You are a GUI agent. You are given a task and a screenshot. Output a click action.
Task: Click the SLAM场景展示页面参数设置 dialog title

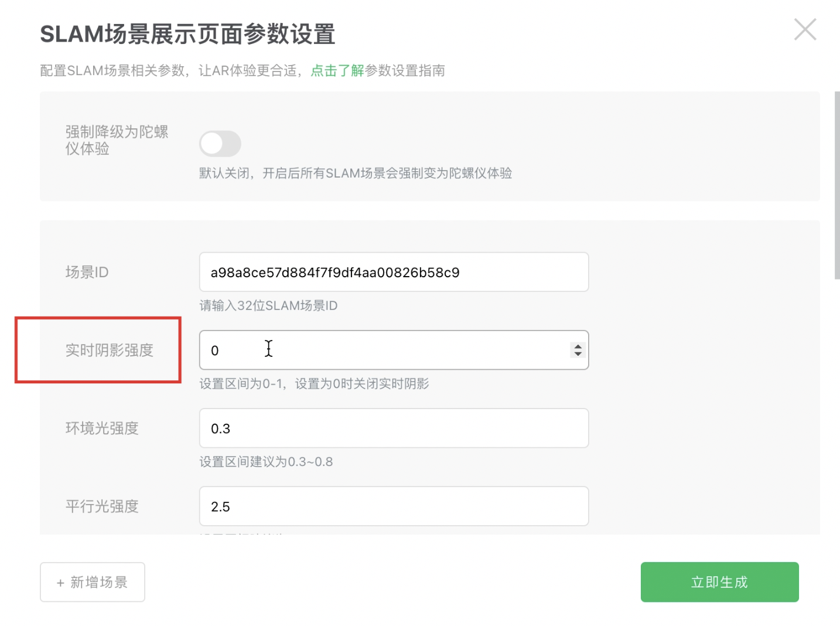coord(187,35)
